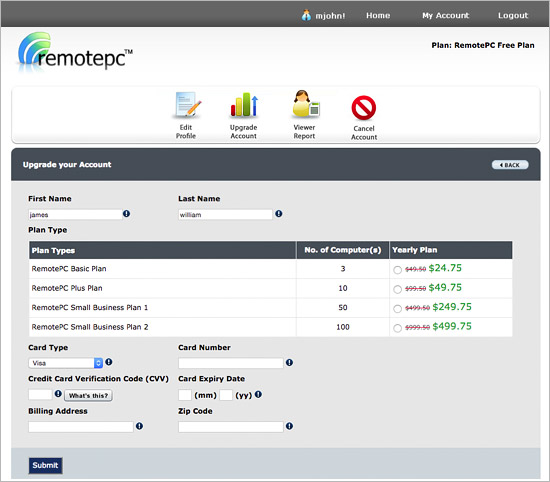Open the Card Type Visa dropdown
The image size is (550, 482).
(66, 363)
